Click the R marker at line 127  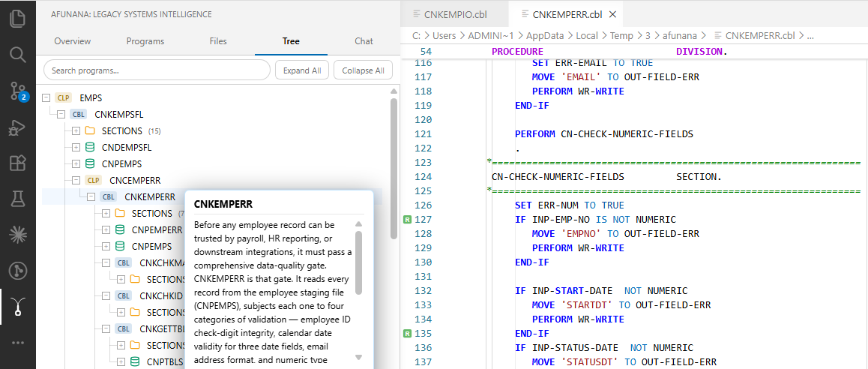(x=408, y=220)
